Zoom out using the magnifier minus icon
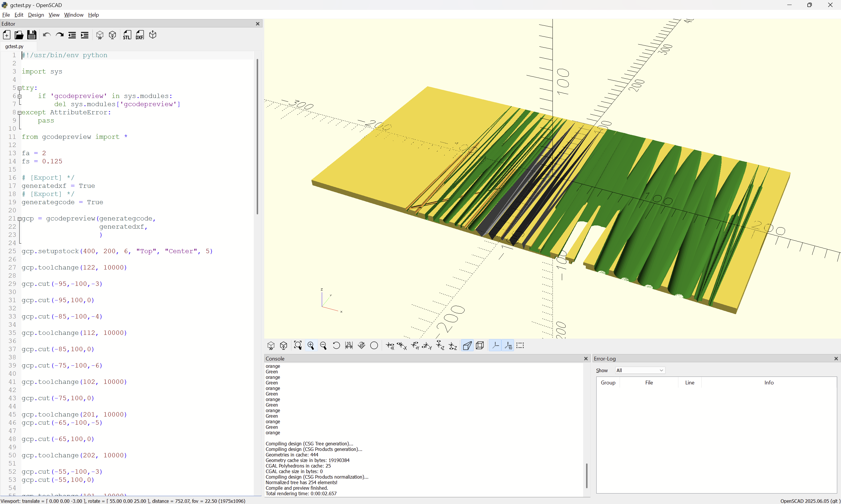Viewport: 841px width, 504px height. pos(323,345)
